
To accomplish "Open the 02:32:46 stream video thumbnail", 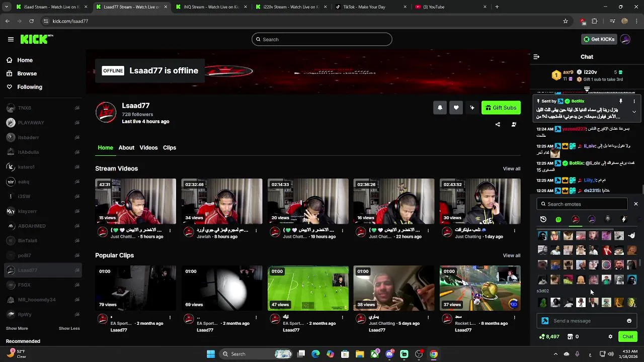I will click(222, 201).
